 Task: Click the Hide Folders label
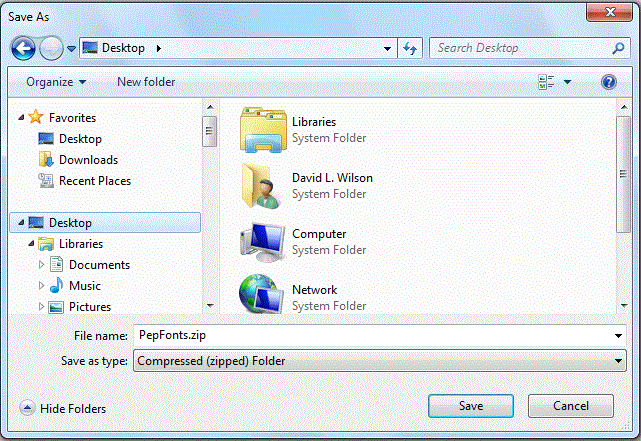coord(73,409)
